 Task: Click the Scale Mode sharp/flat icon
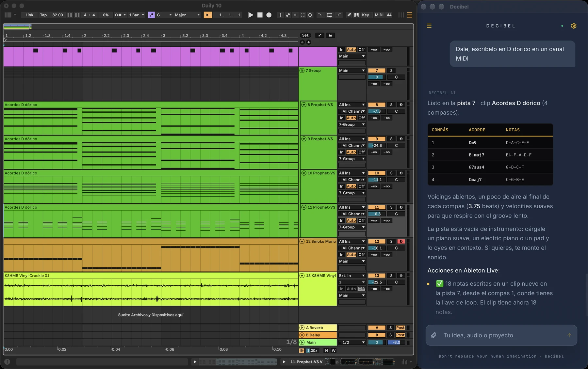click(151, 15)
